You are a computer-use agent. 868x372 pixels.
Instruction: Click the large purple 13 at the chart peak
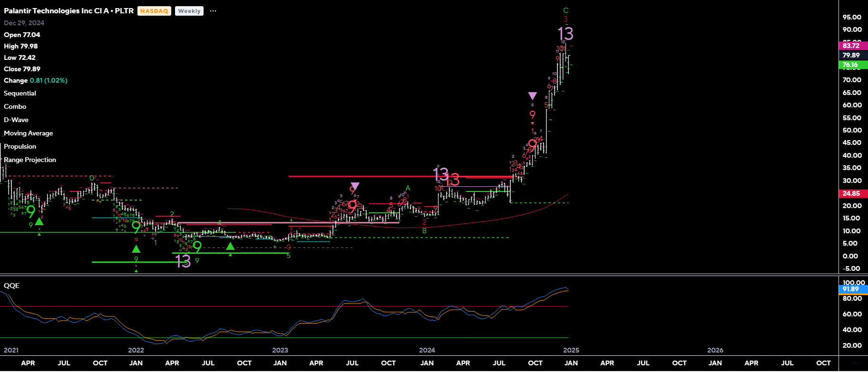(565, 34)
